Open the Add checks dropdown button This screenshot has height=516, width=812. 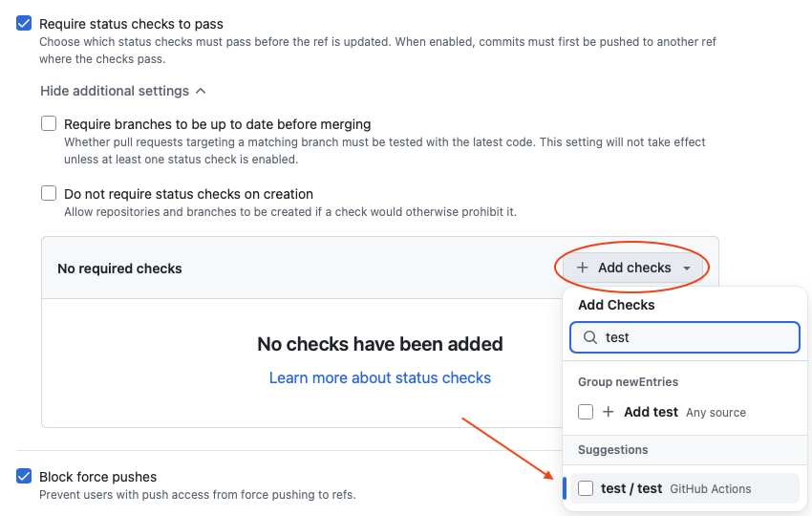(633, 269)
